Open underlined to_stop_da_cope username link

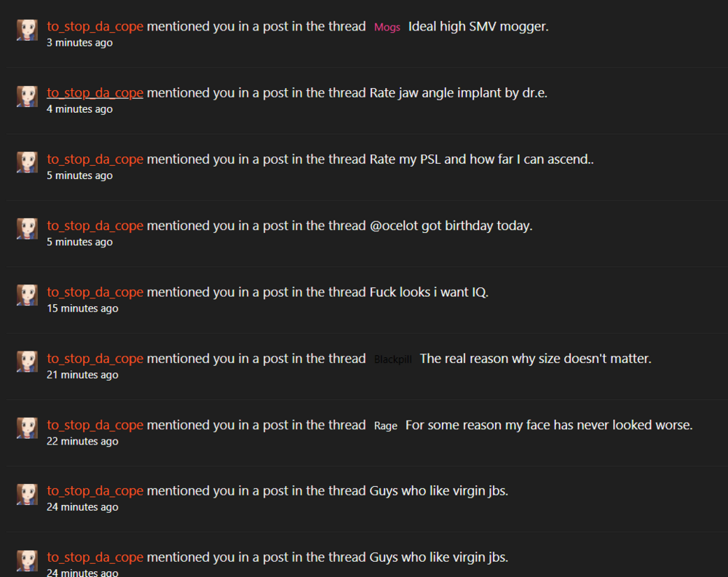pyautogui.click(x=95, y=93)
